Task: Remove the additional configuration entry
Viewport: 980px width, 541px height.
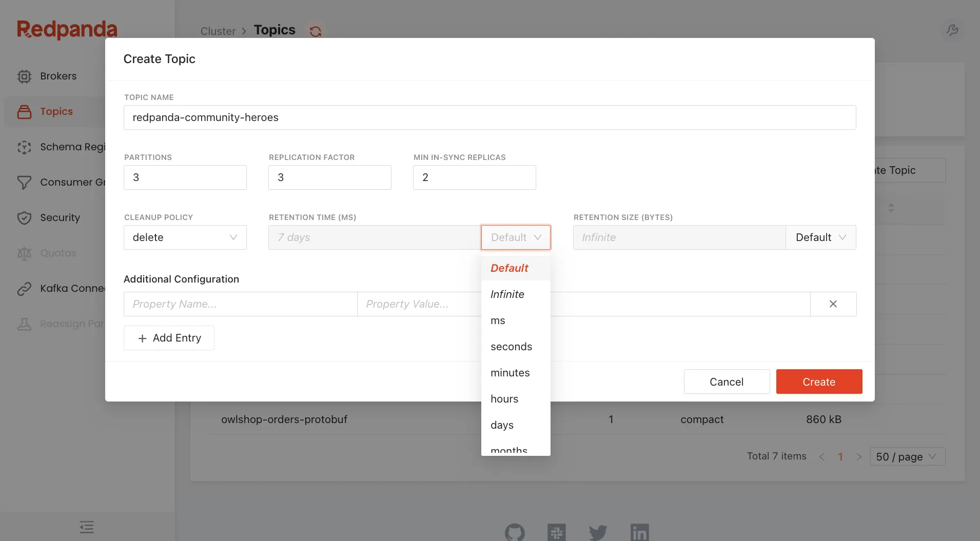Action: point(833,304)
